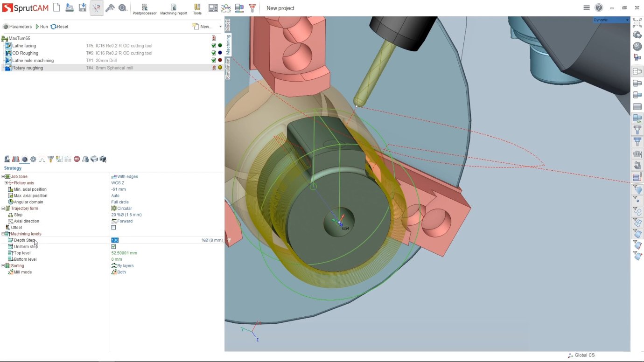The image size is (644, 362).
Task: Open the gear settings icon in operation toolbar
Action: (33, 159)
